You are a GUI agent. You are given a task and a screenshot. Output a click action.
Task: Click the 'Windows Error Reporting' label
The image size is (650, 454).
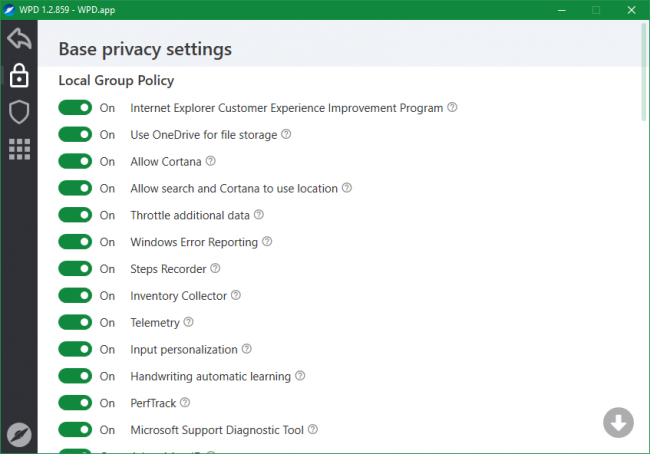(194, 242)
